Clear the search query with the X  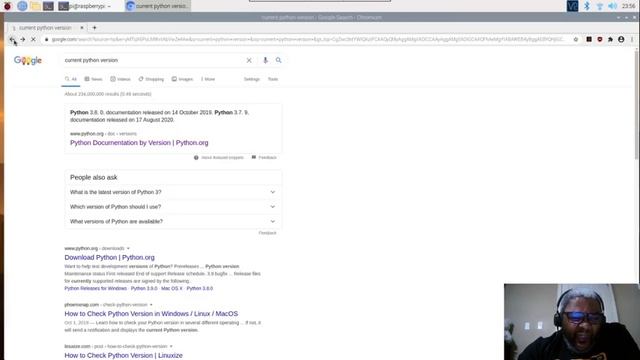click(x=249, y=60)
